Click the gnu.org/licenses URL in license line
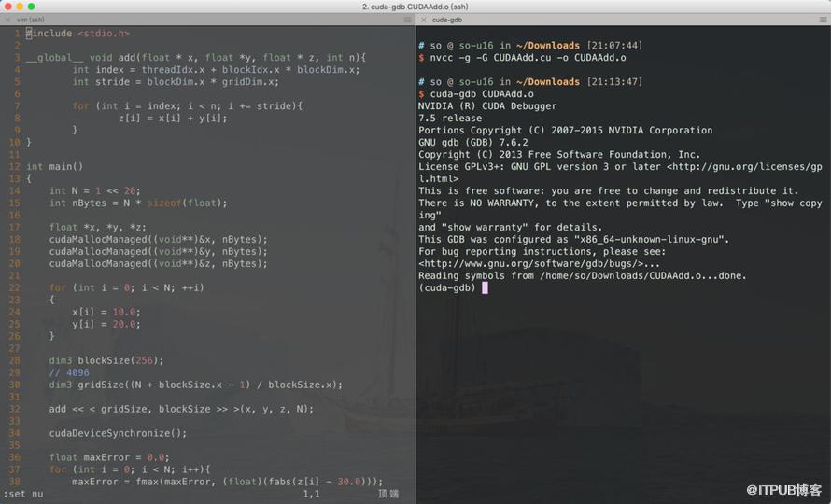The height and width of the screenshot is (504, 831). point(744,166)
